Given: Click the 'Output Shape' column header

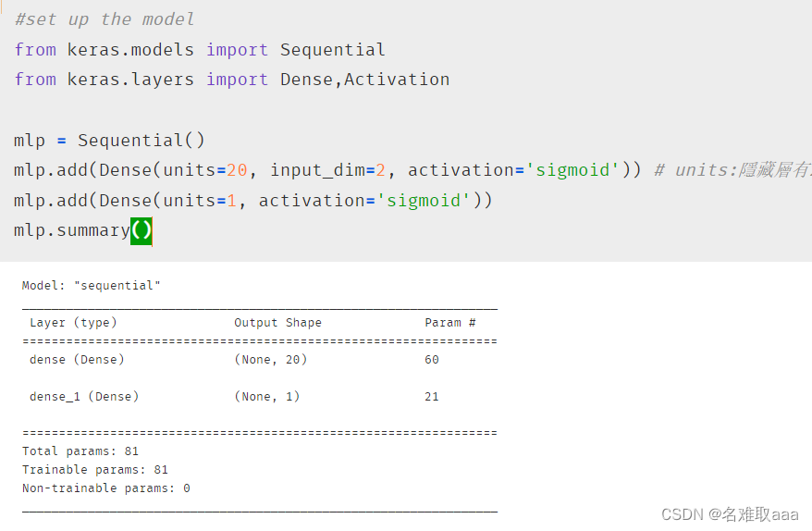Looking at the screenshot, I should pos(277,323).
